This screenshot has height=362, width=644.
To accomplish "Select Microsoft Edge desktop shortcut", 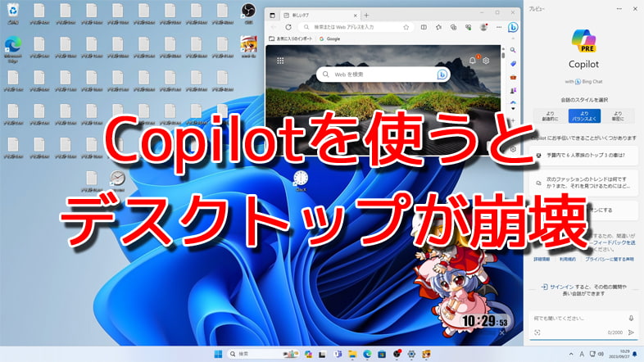I will (13, 49).
